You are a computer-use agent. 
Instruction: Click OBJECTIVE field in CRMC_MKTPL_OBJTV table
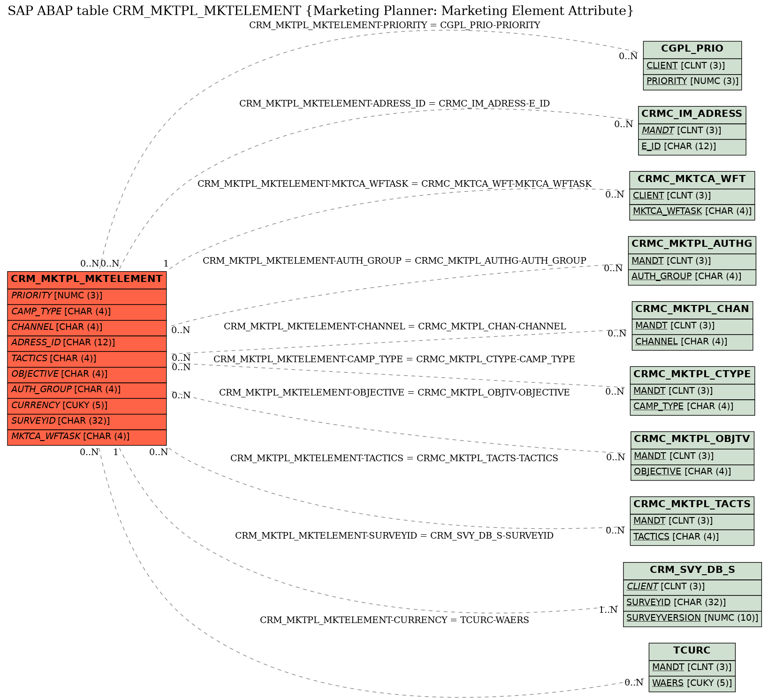tap(692, 472)
